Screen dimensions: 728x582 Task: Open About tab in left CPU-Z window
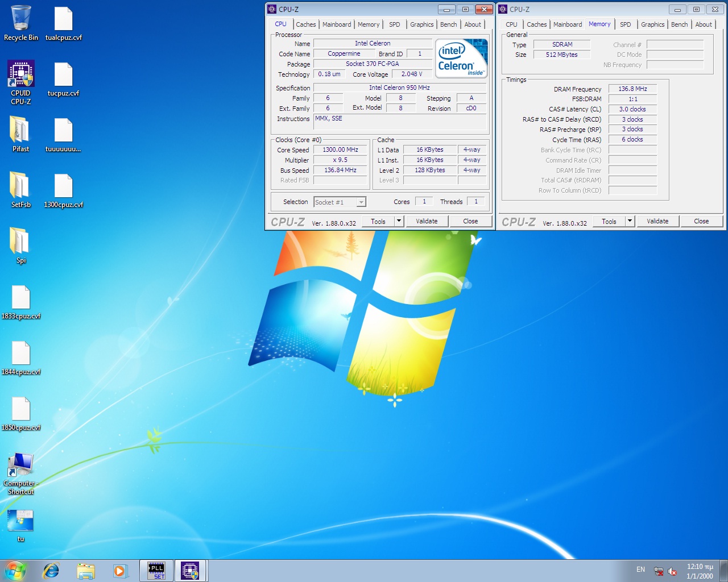[x=473, y=24]
